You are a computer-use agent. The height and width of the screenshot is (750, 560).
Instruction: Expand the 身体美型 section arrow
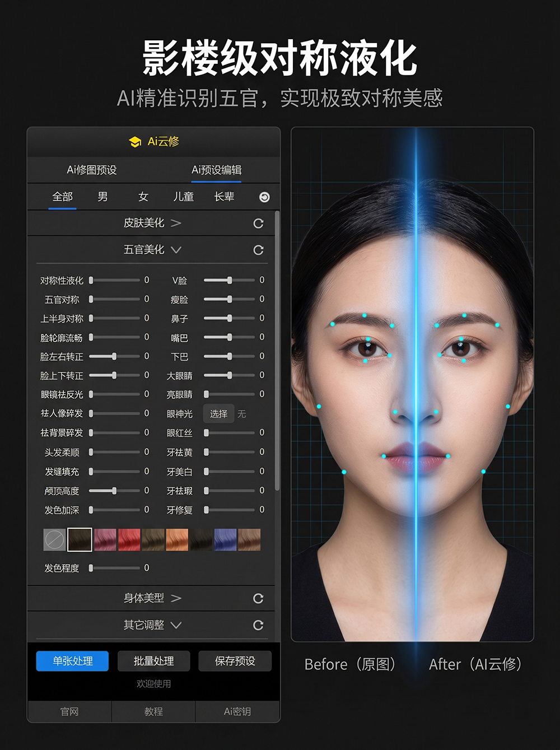point(176,598)
